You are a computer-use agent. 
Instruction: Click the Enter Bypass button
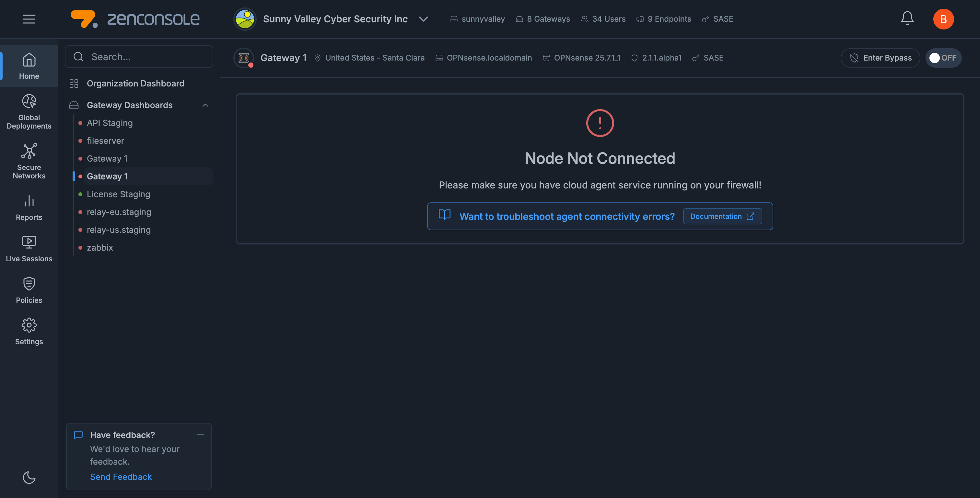[x=880, y=58]
